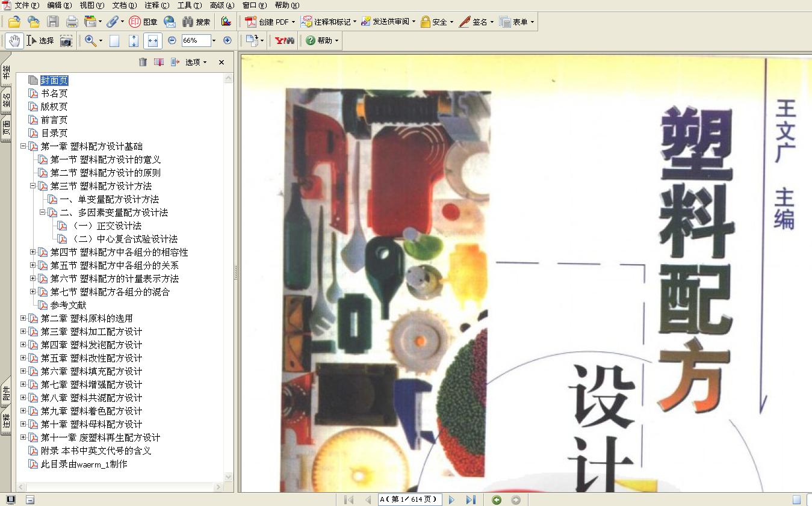
Task: Open the 参考文献 bookmark
Action: [x=68, y=305]
